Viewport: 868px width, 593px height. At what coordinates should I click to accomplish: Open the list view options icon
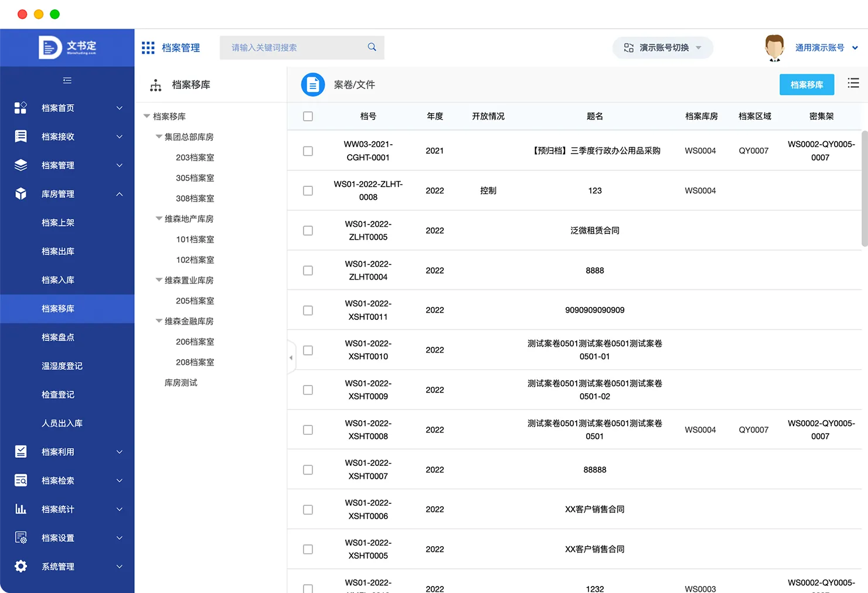[853, 83]
